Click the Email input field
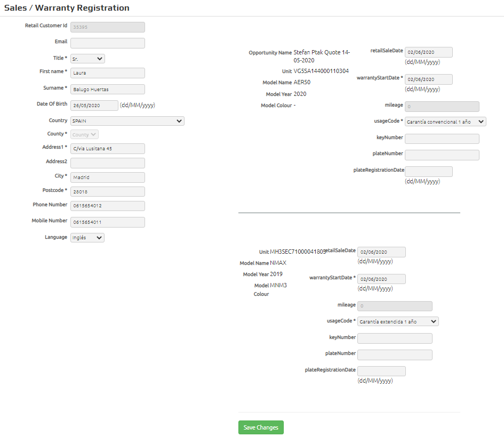The image size is (504, 437). pyautogui.click(x=108, y=43)
